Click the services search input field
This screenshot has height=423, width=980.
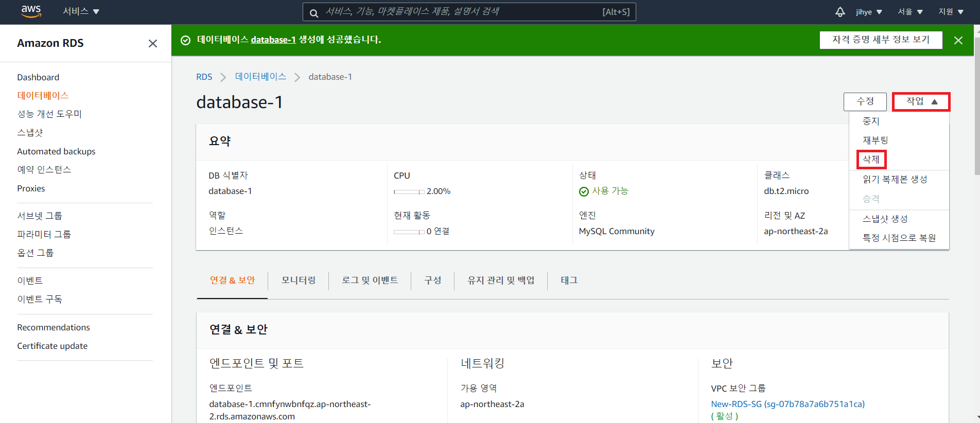[x=469, y=12]
